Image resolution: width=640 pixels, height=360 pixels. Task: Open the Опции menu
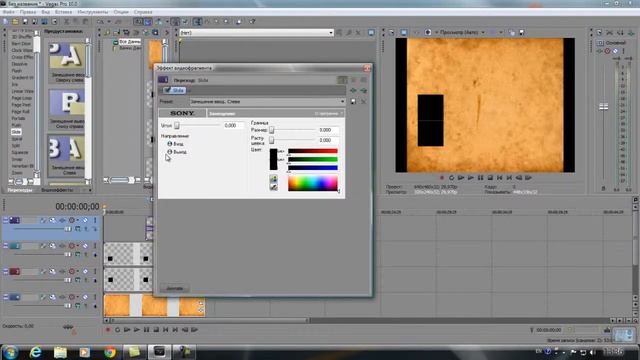click(121, 12)
